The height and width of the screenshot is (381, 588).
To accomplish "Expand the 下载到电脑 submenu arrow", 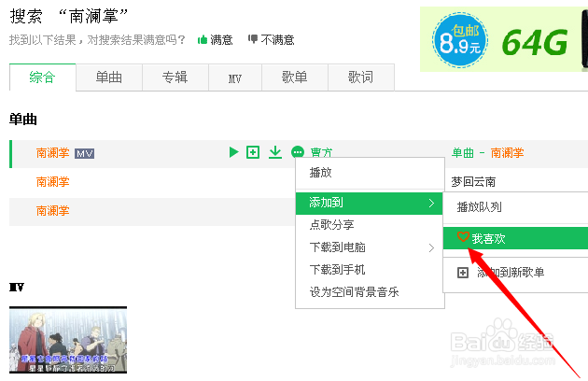I will coord(431,247).
